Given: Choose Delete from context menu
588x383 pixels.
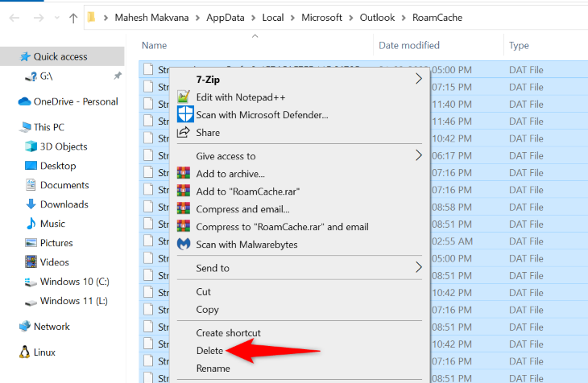Looking at the screenshot, I should 300,350.
